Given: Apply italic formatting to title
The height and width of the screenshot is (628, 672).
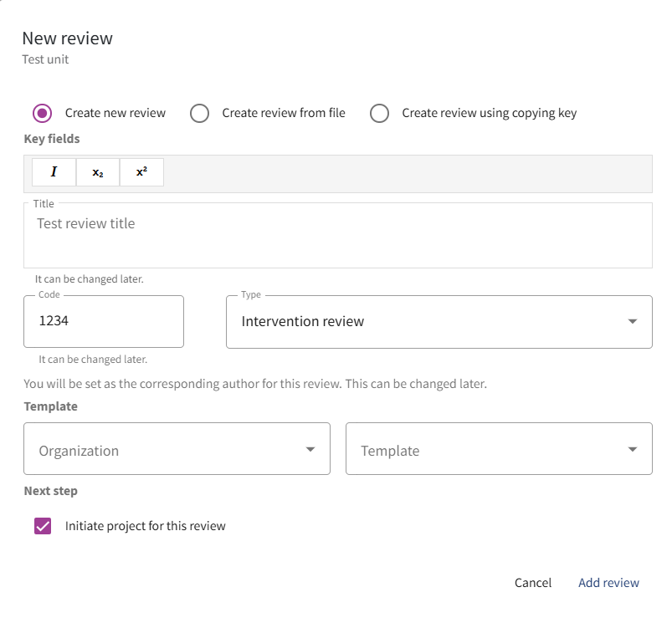Looking at the screenshot, I should pos(54,172).
